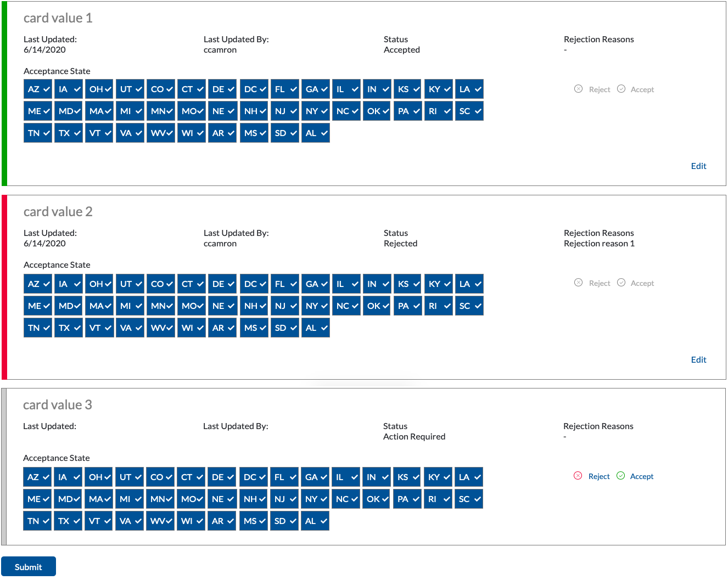Click the green Accept check icon in card value 3
The image size is (728, 580).
pyautogui.click(x=620, y=476)
